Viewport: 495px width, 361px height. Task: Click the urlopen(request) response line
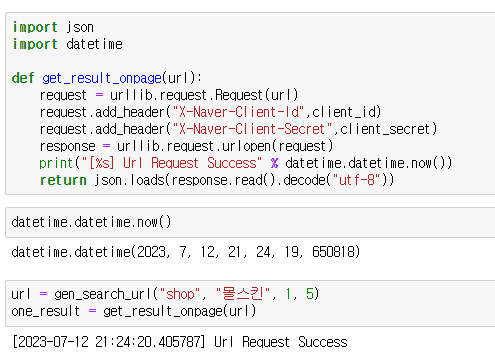coord(186,146)
